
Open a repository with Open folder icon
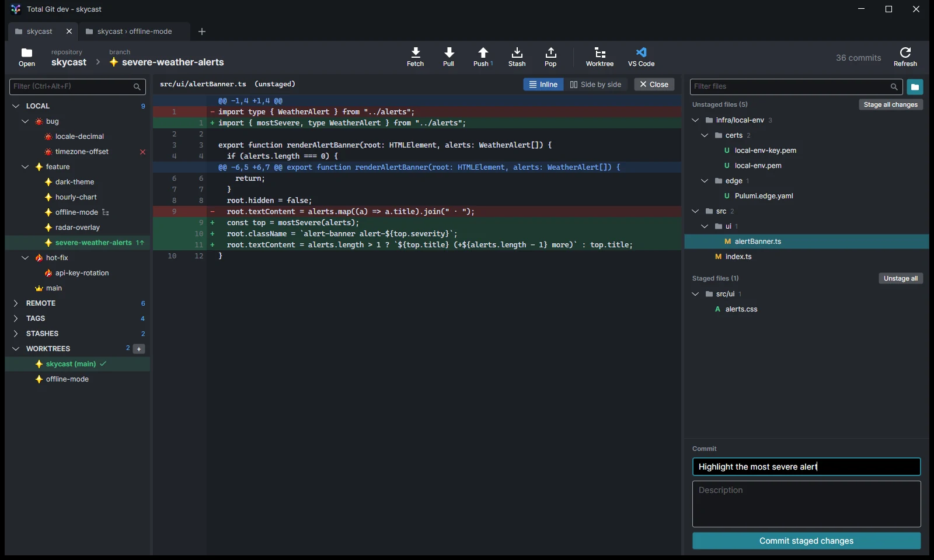[x=27, y=57]
